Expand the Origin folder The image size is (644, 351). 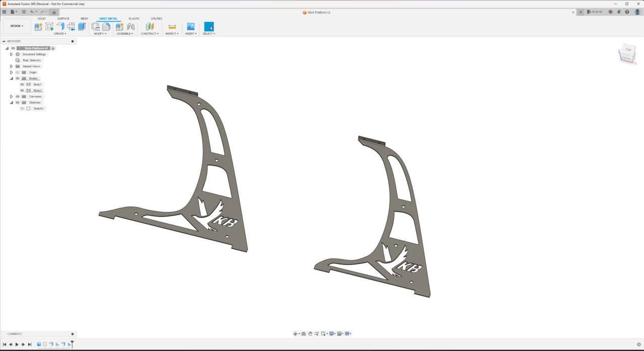point(11,72)
